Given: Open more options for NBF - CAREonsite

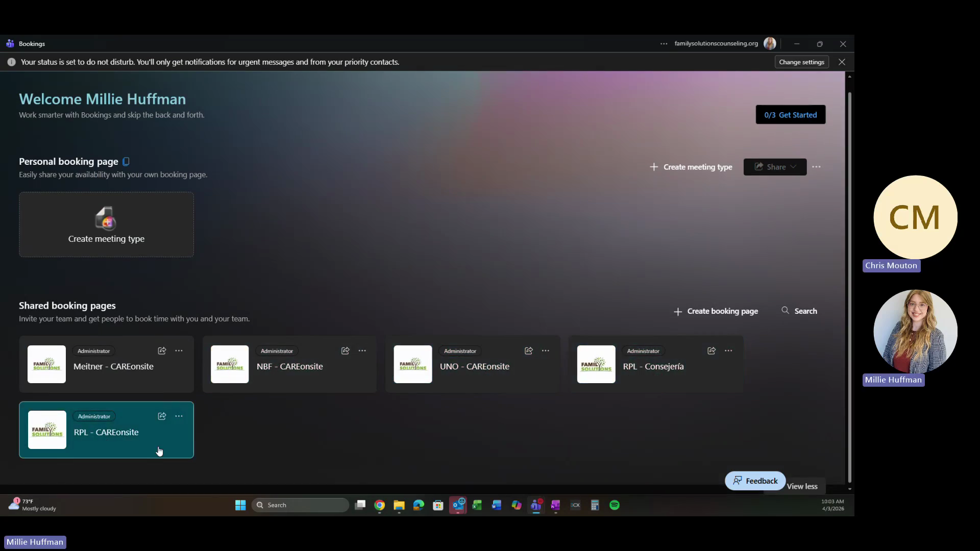Looking at the screenshot, I should 362,351.
